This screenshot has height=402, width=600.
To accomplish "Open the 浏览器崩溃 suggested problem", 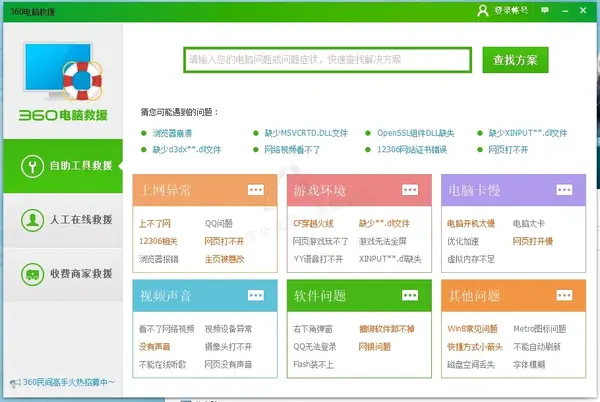I will coord(172,133).
